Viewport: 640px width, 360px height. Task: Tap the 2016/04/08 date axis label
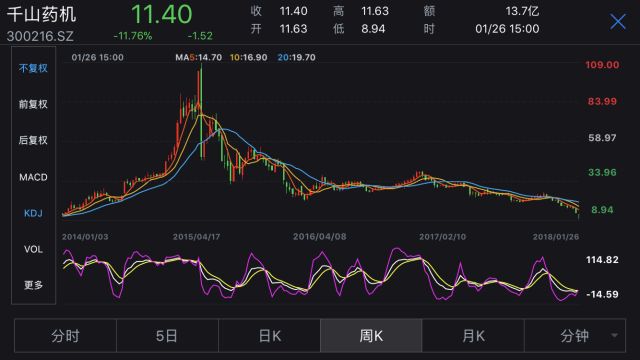(320, 237)
